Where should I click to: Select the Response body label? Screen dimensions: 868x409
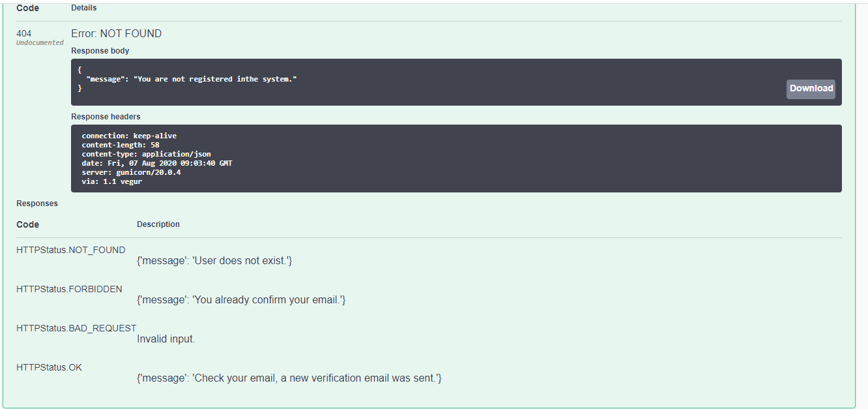pyautogui.click(x=100, y=50)
